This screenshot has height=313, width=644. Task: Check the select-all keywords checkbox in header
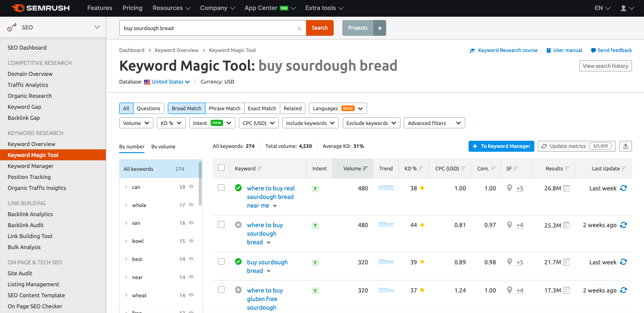tap(221, 168)
